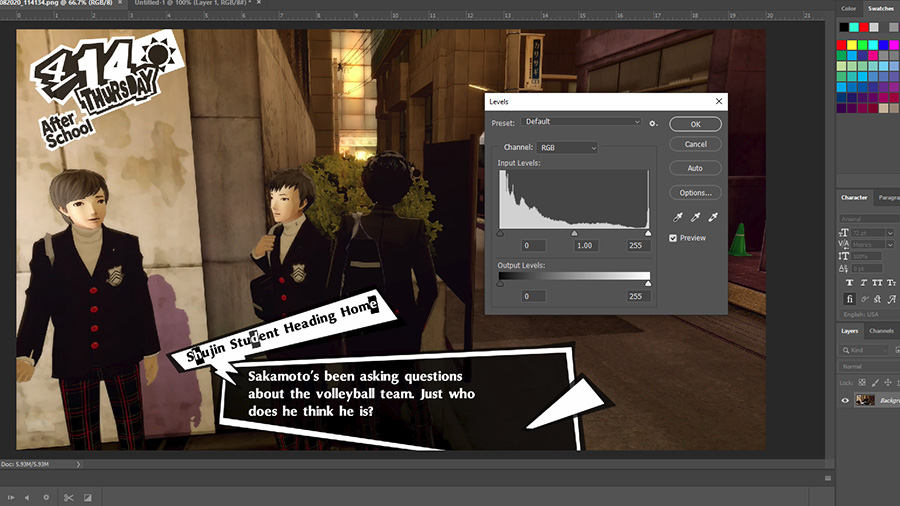Switch to Untitled-1 document tab
The height and width of the screenshot is (506, 900).
pyautogui.click(x=192, y=3)
